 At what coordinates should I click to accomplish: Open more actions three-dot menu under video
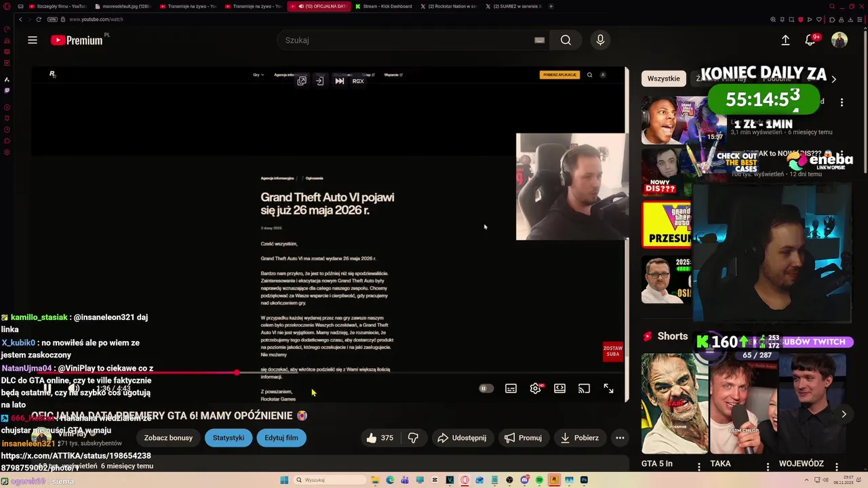coord(620,438)
